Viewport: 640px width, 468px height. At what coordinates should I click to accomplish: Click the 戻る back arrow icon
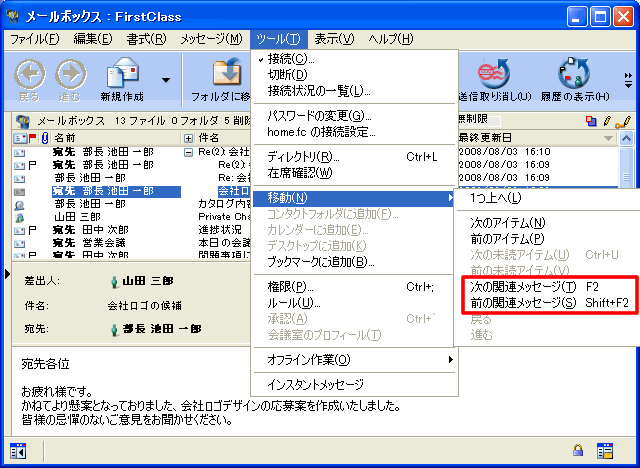(29, 75)
